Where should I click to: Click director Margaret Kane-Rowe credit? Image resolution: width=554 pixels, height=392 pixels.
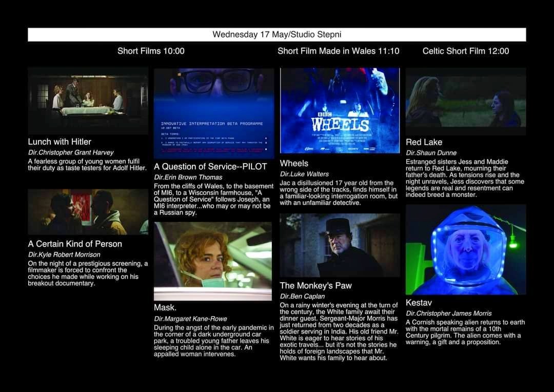pos(190,319)
